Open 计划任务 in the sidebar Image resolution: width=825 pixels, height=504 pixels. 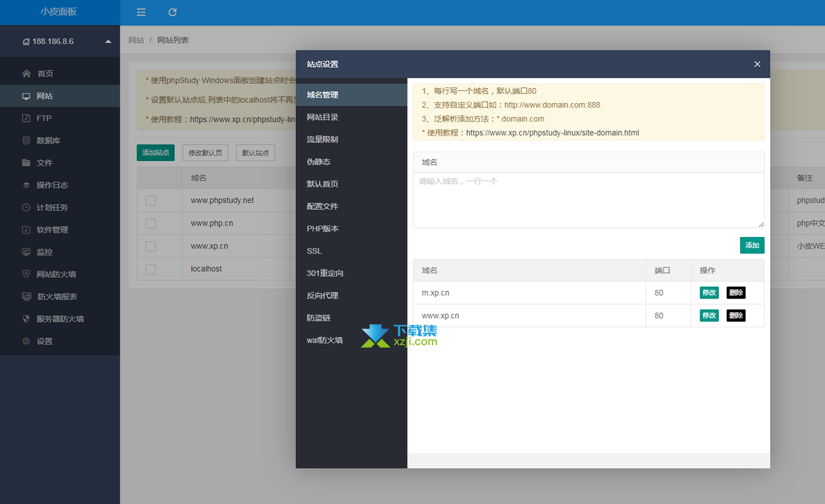[60, 207]
